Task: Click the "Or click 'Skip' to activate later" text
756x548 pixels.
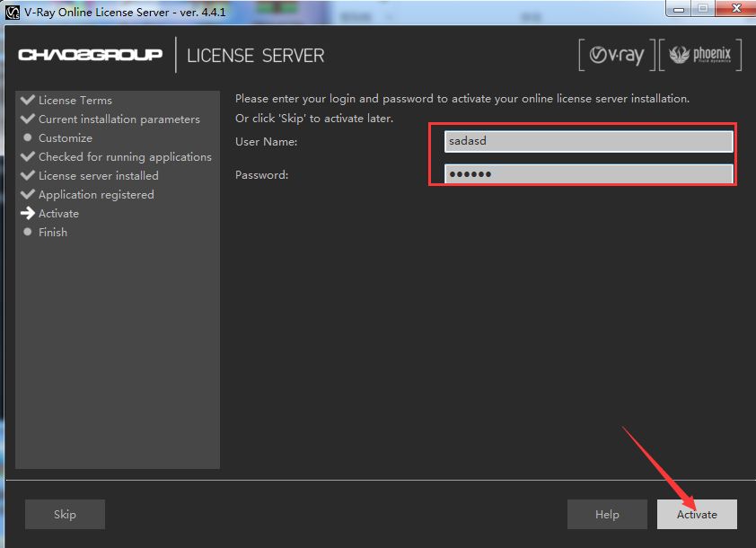Action: (314, 119)
